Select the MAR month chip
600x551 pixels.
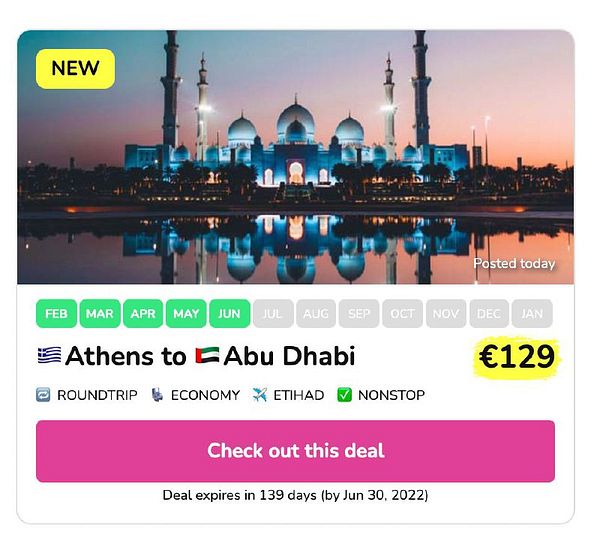tap(100, 313)
